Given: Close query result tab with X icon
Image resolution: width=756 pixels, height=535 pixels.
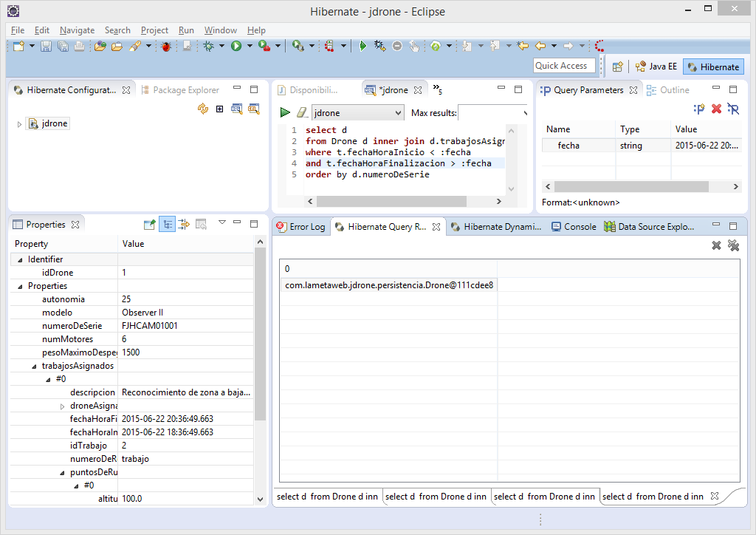Looking at the screenshot, I should [716, 245].
